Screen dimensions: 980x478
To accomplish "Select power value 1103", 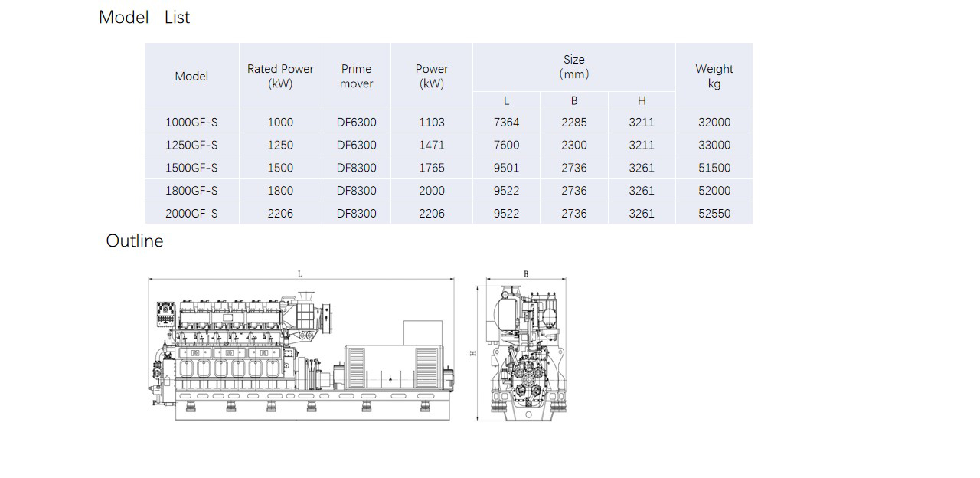I will 432,122.
